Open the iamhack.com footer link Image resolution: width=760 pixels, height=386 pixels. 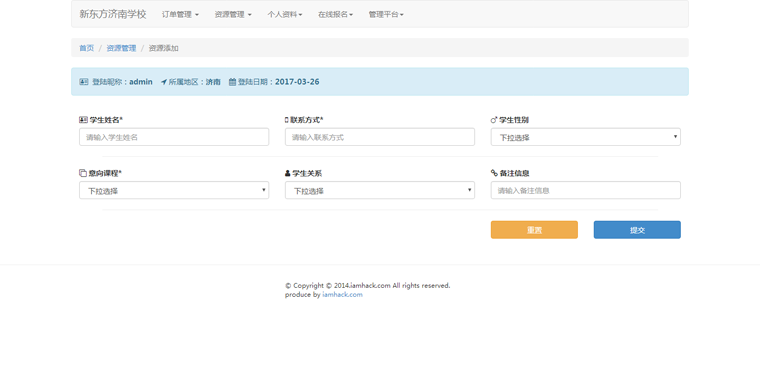tap(342, 294)
